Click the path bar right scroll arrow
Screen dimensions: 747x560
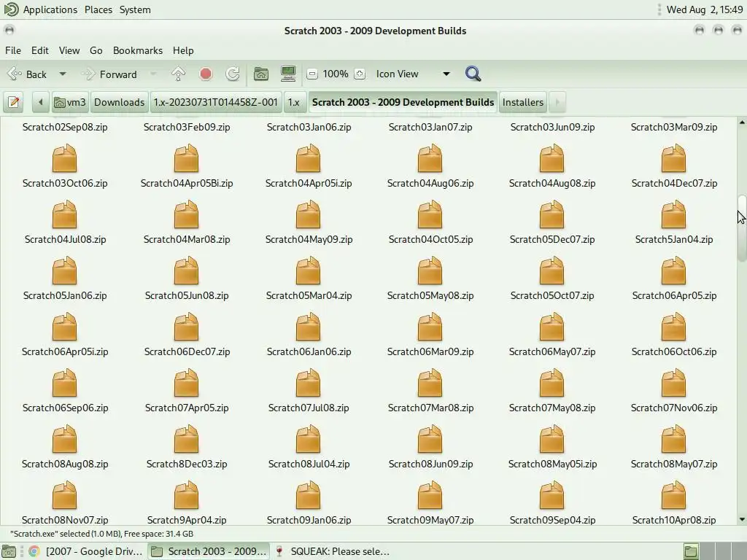point(557,102)
